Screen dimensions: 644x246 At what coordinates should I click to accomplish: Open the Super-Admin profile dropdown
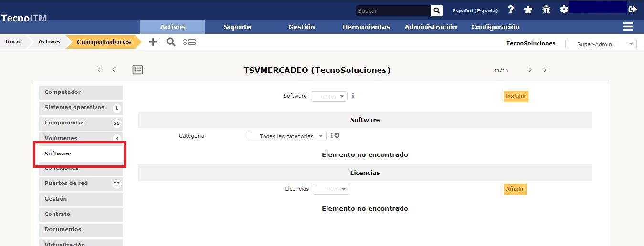coord(601,44)
